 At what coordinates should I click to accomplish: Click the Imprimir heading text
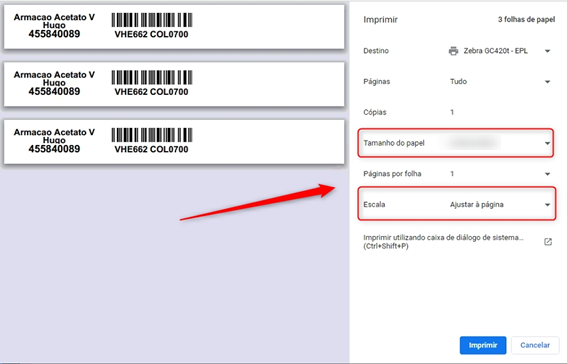[380, 20]
